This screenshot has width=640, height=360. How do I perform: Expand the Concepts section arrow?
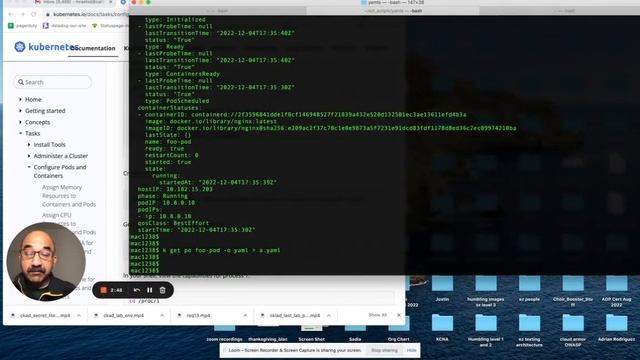tap(20, 122)
